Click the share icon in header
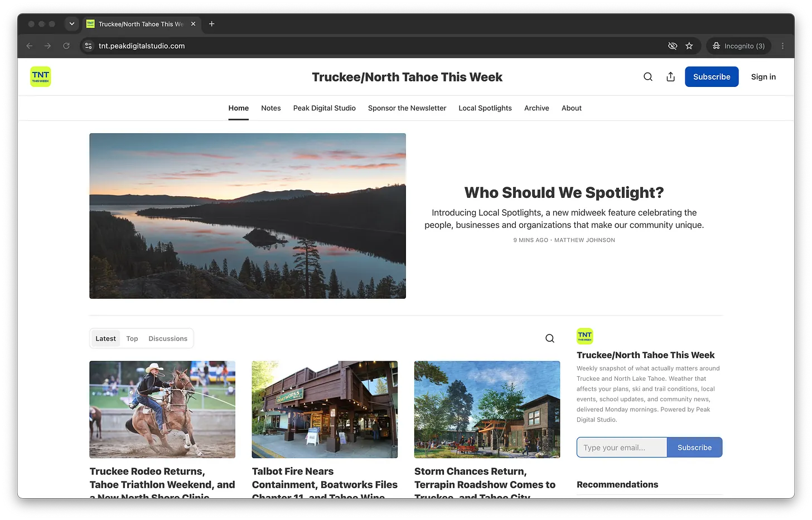812x520 pixels. (671, 77)
